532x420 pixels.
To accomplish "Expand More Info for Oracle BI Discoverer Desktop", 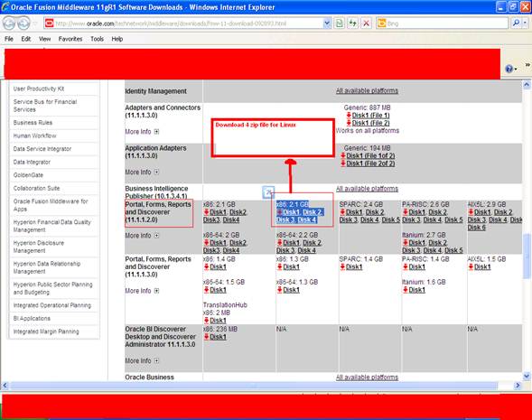I will 156,360.
